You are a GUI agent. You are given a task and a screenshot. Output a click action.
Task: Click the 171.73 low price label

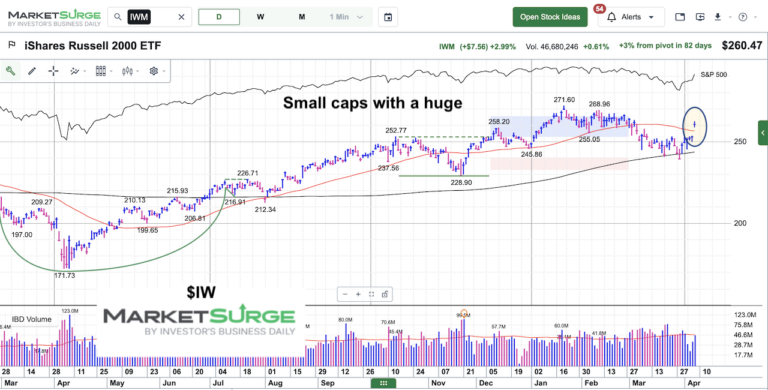[x=65, y=276]
